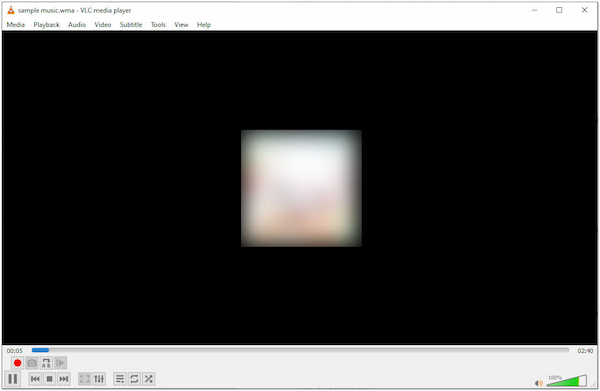Click the elapsed time 00:05 label

[x=15, y=350]
